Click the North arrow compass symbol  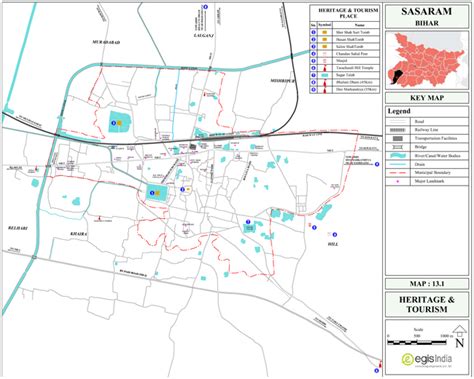coord(459,337)
